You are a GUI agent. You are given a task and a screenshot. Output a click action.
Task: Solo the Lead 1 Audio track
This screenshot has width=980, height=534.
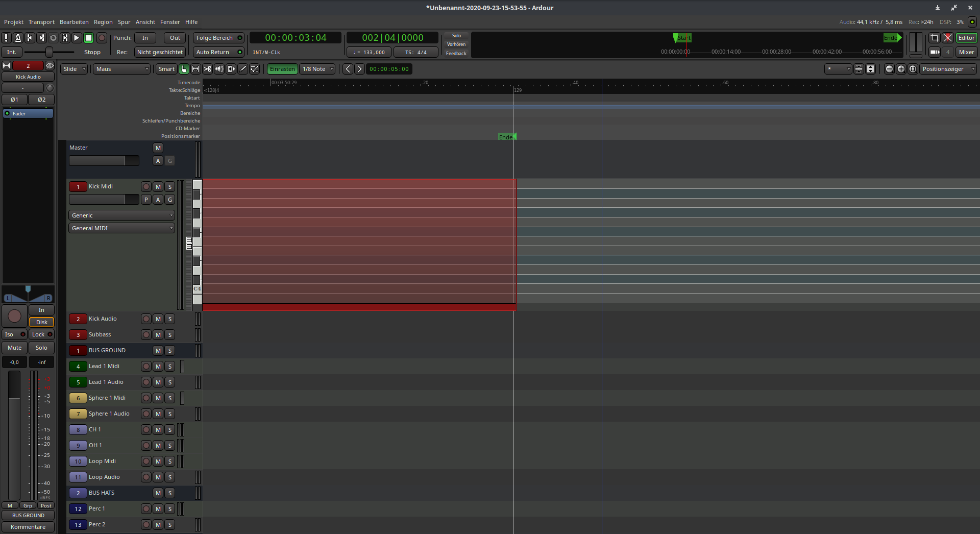click(x=170, y=382)
